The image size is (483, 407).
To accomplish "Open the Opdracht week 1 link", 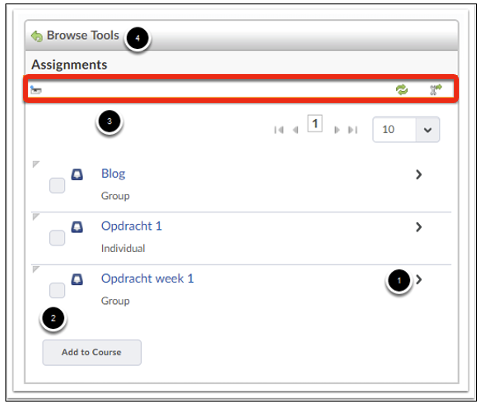I will click(x=147, y=279).
